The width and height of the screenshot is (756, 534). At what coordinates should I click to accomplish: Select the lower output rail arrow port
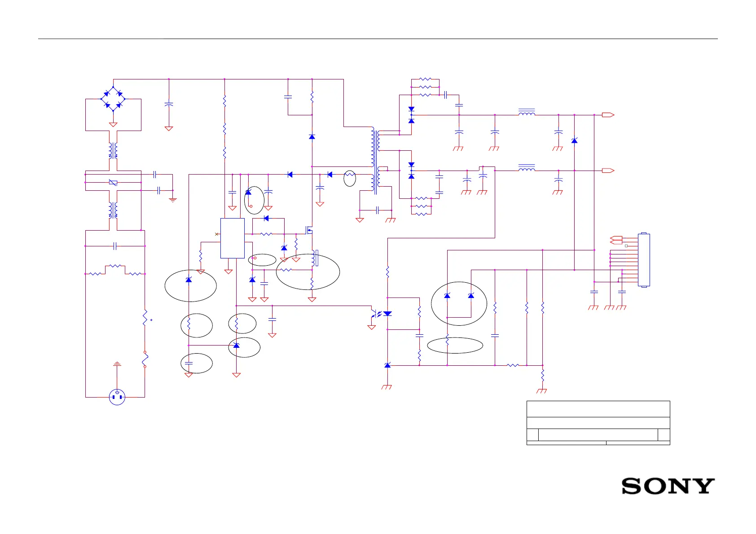tap(608, 171)
